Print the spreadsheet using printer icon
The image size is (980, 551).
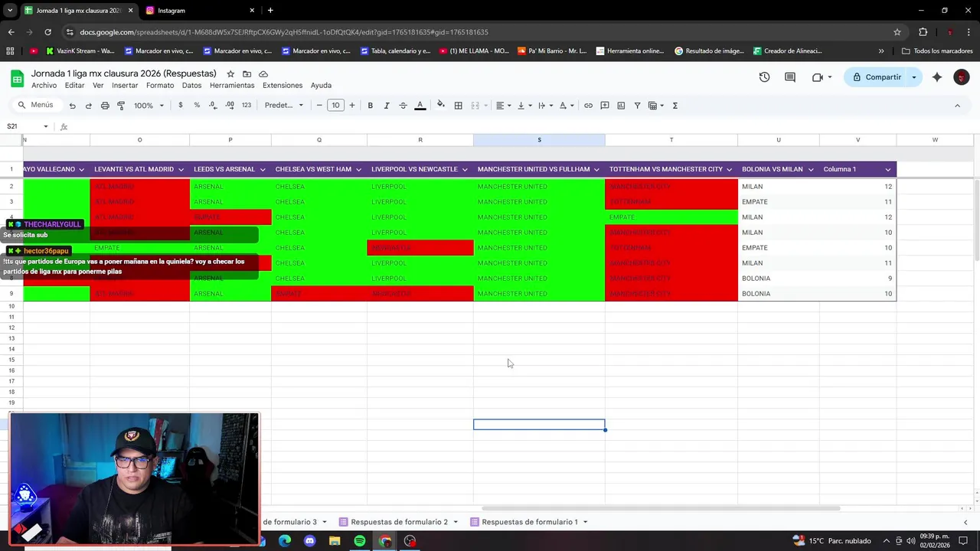pos(105,106)
